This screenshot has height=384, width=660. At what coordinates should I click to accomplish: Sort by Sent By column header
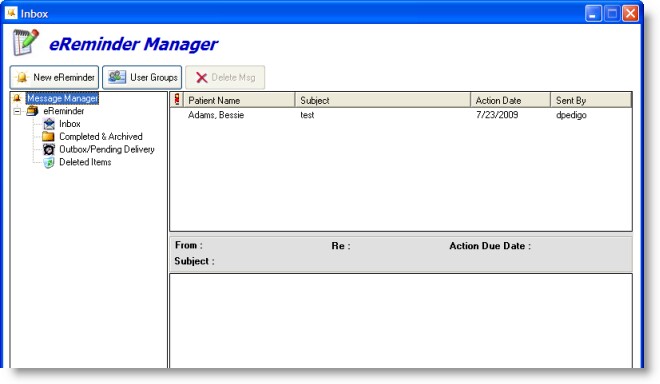591,100
